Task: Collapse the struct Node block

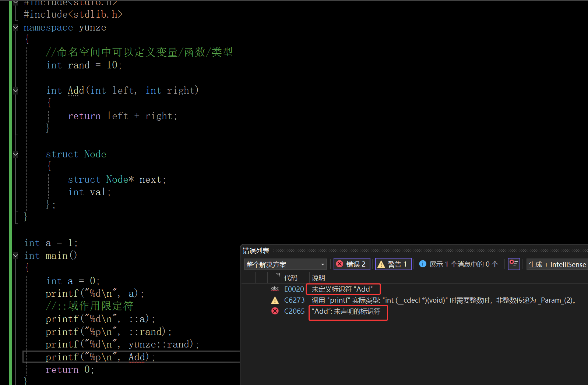Action: tap(15, 154)
